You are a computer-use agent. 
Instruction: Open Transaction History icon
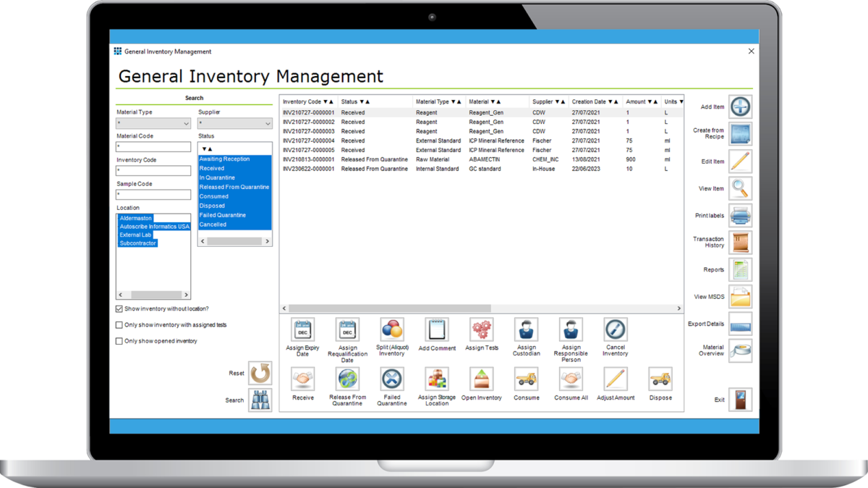[x=740, y=243]
